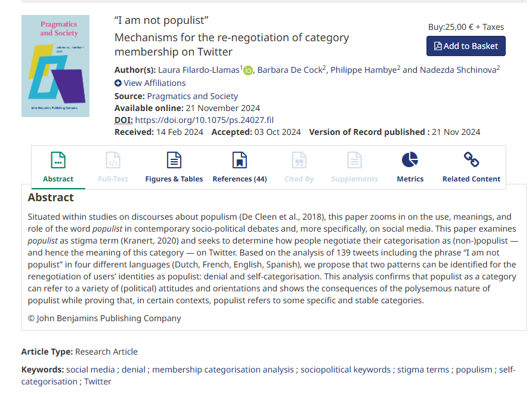The image size is (532, 394).
Task: Switch to the References (44) tab label
Action: pyautogui.click(x=239, y=178)
